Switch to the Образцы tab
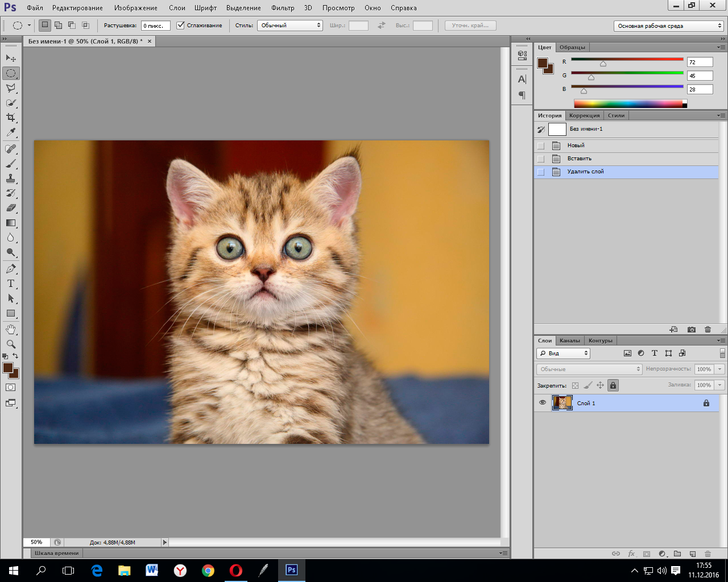Viewport: 728px width, 582px height. tap(572, 47)
